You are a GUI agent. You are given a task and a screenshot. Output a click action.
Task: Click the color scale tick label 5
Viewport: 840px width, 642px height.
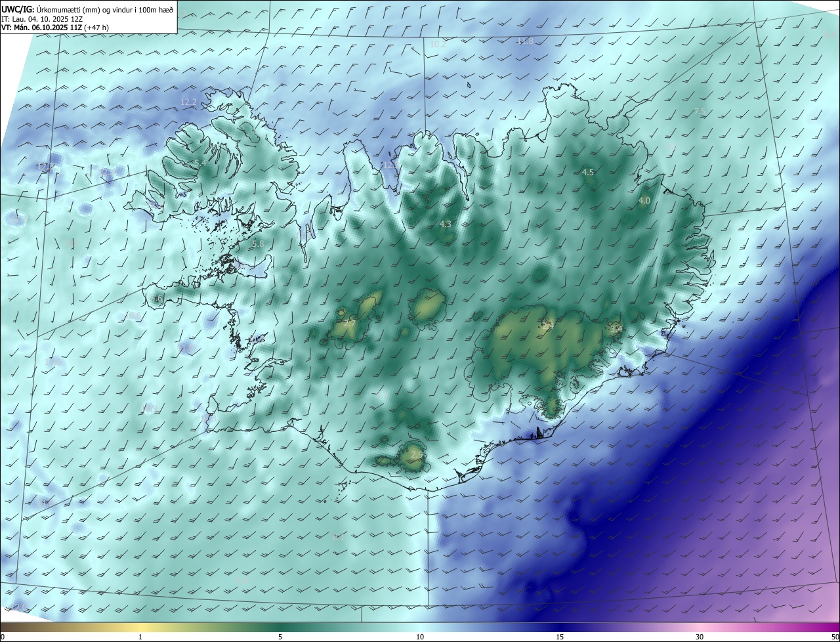point(280,637)
